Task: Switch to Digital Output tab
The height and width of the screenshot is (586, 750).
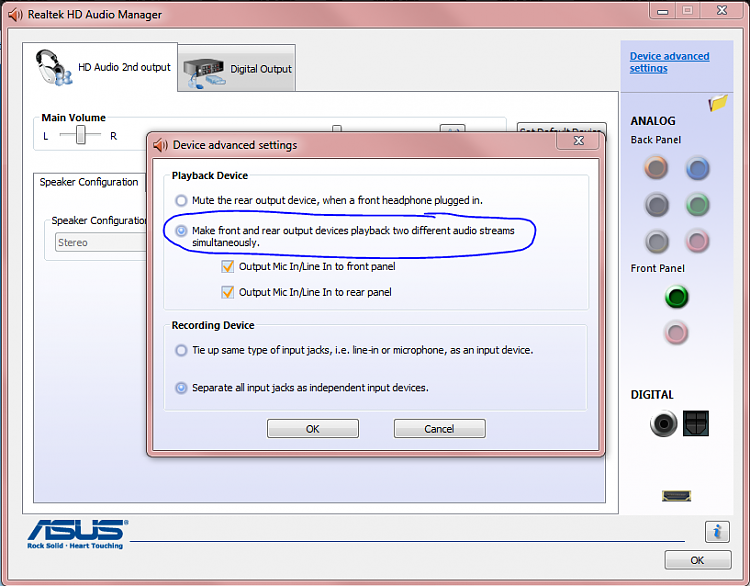Action: pos(236,69)
